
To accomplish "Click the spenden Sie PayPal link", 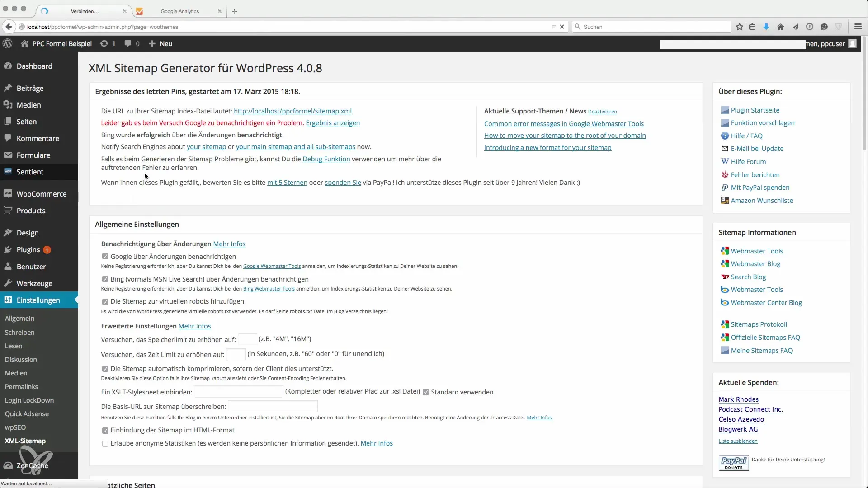I will pos(343,183).
